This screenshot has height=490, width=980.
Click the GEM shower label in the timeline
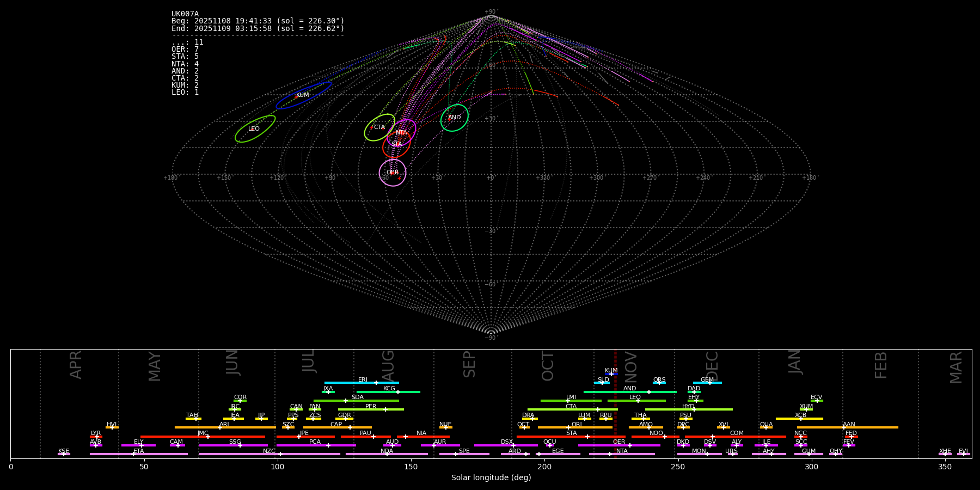pyautogui.click(x=707, y=380)
